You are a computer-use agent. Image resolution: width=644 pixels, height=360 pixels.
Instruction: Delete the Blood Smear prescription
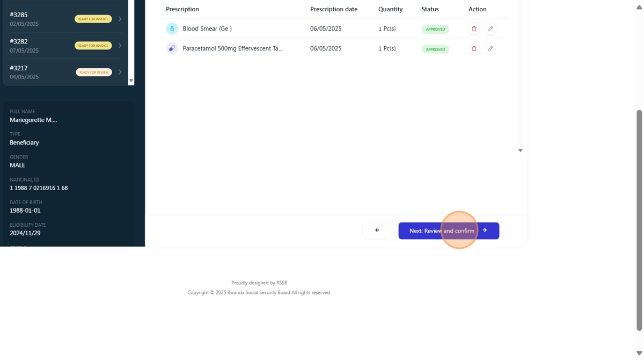[474, 28]
